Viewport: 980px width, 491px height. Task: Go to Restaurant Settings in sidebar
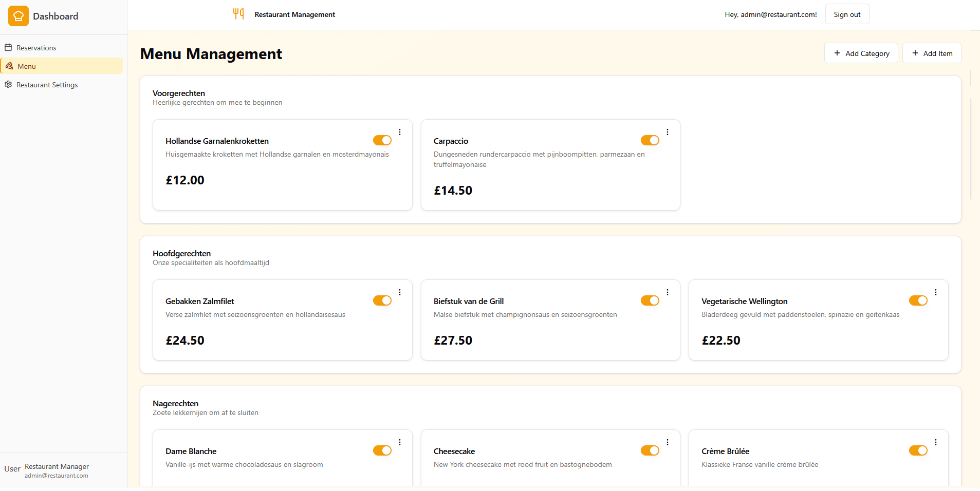coord(47,85)
